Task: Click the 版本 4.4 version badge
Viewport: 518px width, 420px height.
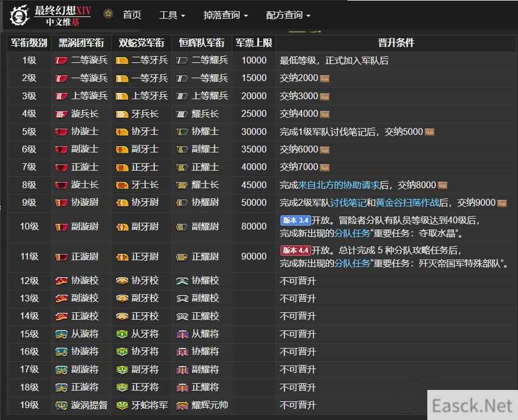Action: click(295, 251)
